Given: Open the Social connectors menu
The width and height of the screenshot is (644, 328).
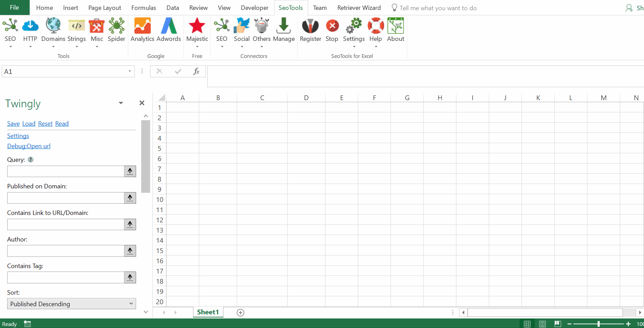Looking at the screenshot, I should click(x=242, y=32).
